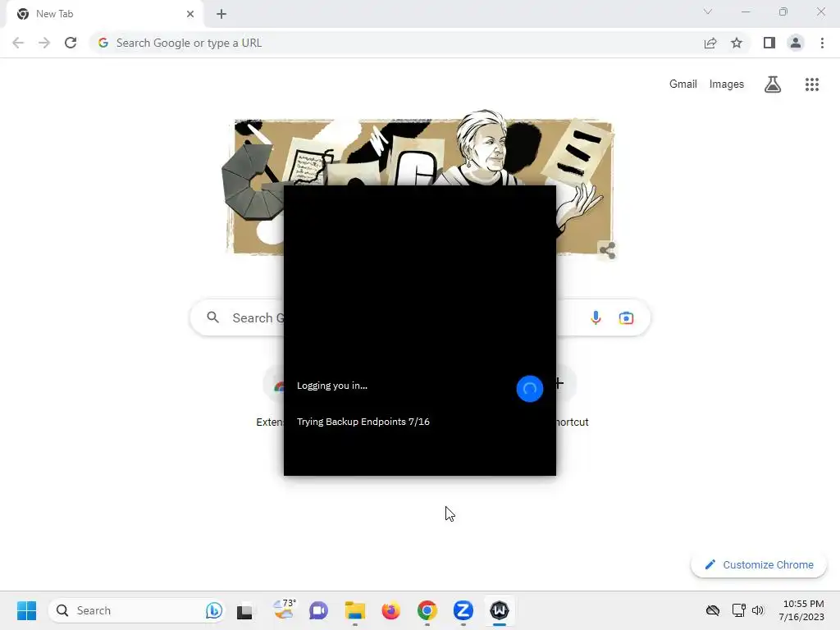Launch Firefox from the taskbar
The height and width of the screenshot is (630, 840).
(391, 610)
